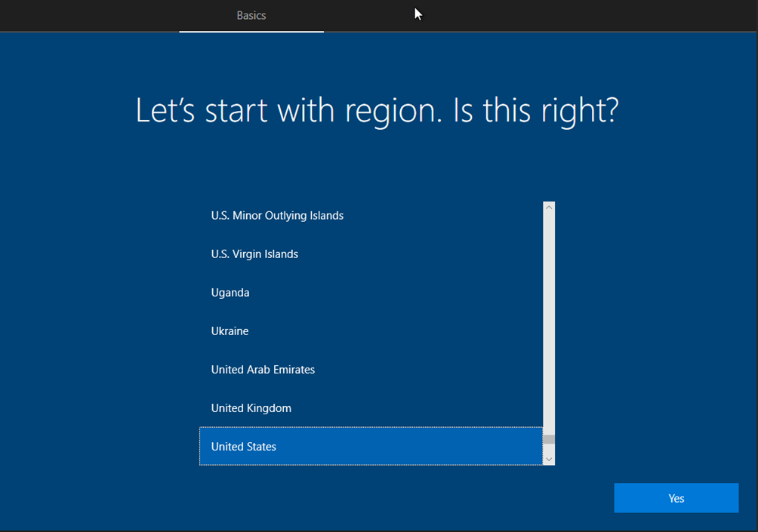Pick United Arab Emirates from the list
Viewport: 758px width, 532px height.
pos(371,370)
